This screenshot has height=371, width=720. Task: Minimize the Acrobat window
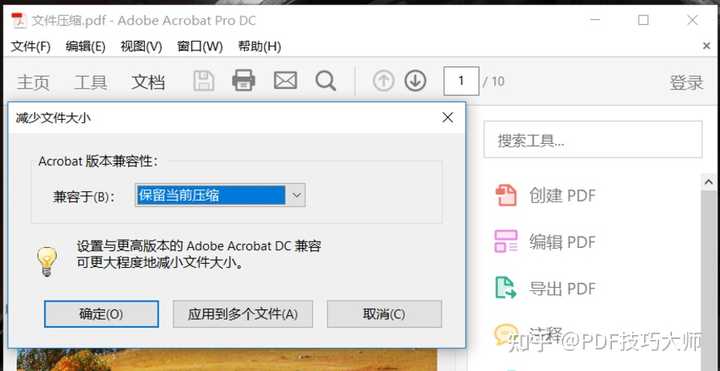tap(596, 20)
